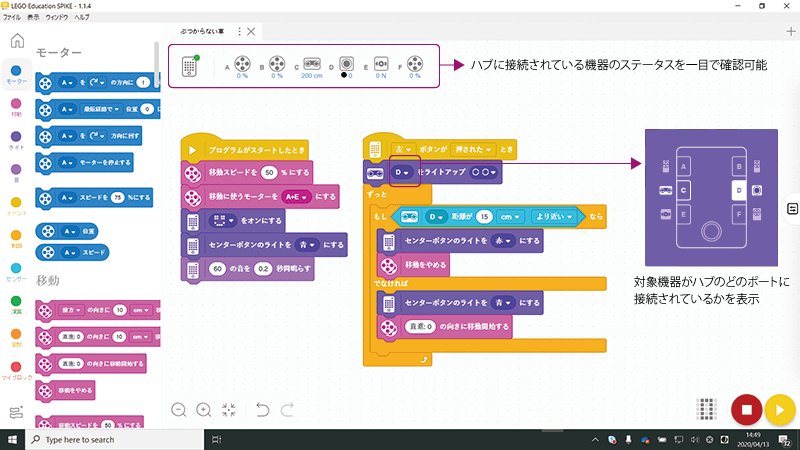Open the ウィンドウ menu
Screen dimensions: 800x450
(57, 17)
